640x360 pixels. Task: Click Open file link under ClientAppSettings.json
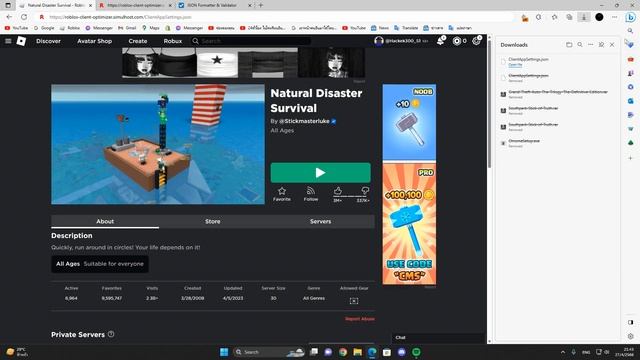[515, 65]
